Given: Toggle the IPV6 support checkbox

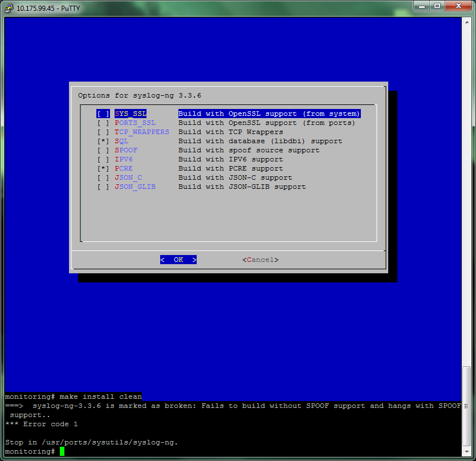Looking at the screenshot, I should point(103,159).
